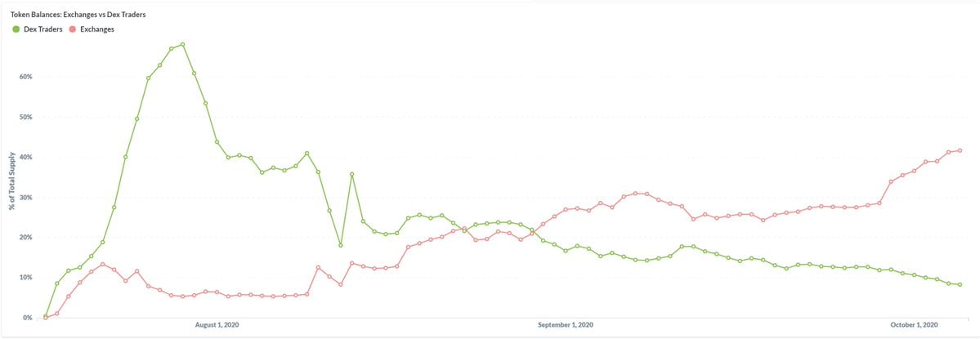Click Dex Traders sharp dip point near 18%

341,245
